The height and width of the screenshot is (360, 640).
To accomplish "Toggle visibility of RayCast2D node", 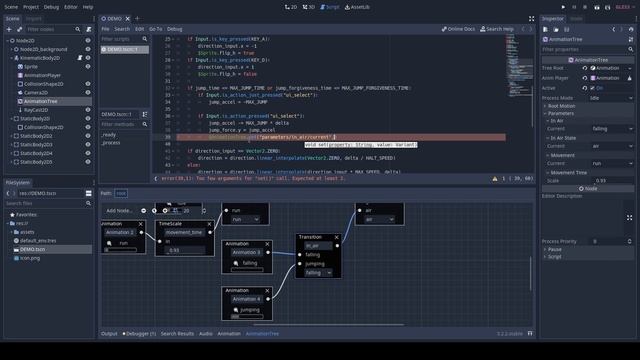I will [x=88, y=110].
